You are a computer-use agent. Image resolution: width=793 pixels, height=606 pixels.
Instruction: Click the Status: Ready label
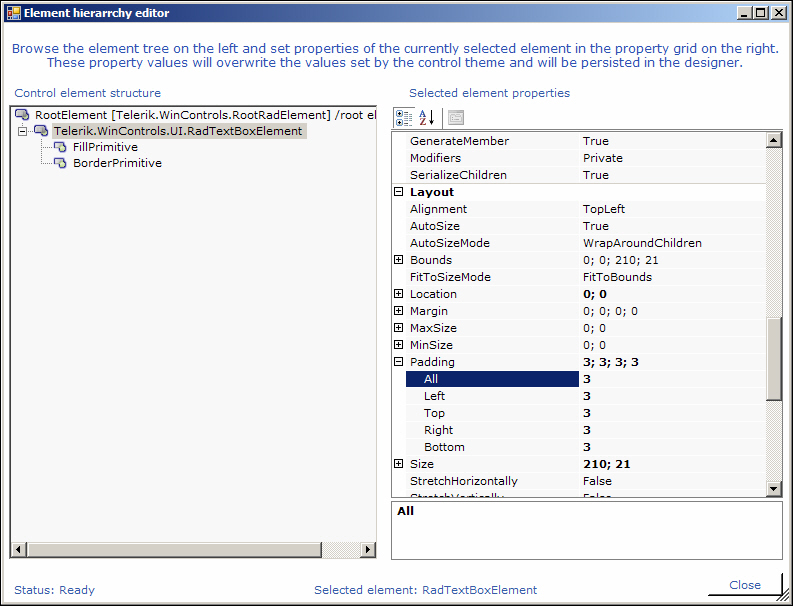[x=55, y=590]
